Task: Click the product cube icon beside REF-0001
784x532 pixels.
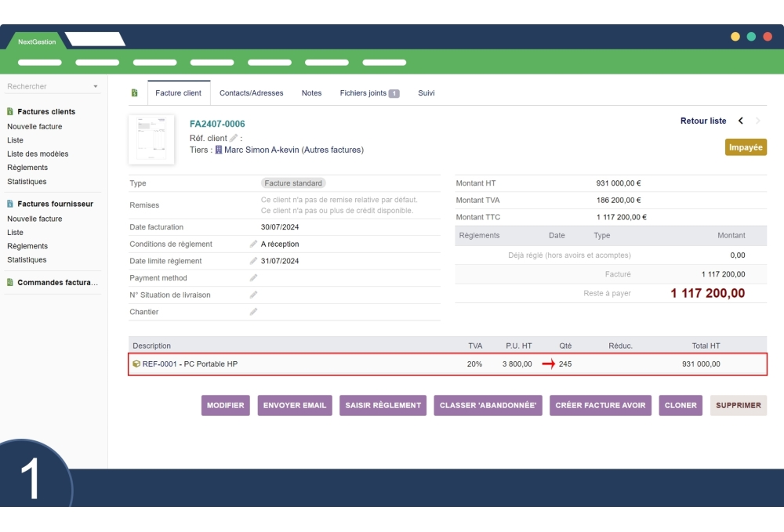Action: click(x=136, y=364)
